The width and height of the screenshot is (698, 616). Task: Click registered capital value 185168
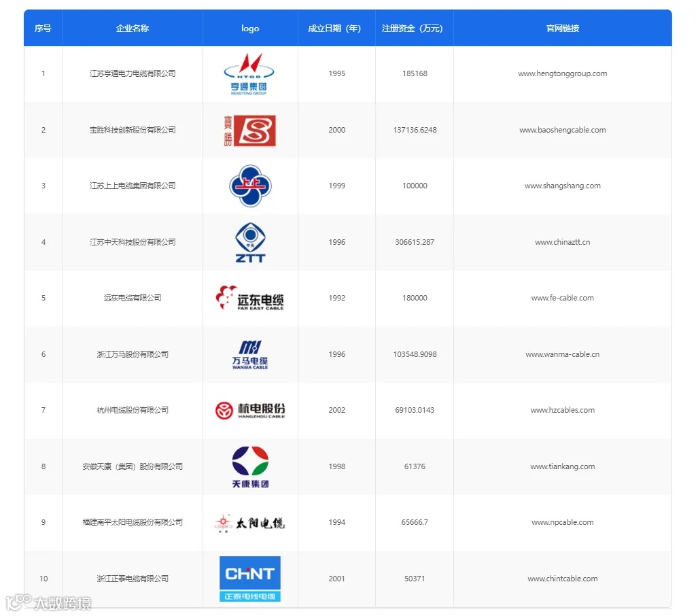(x=415, y=73)
